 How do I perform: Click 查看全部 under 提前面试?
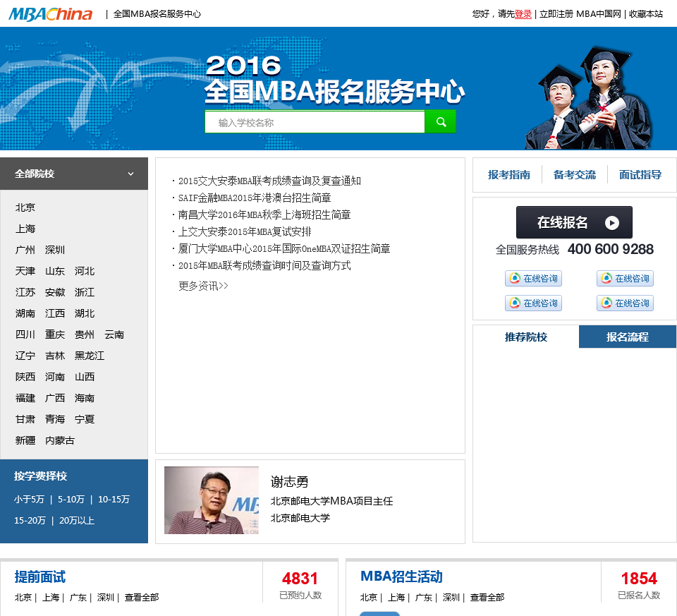(142, 598)
